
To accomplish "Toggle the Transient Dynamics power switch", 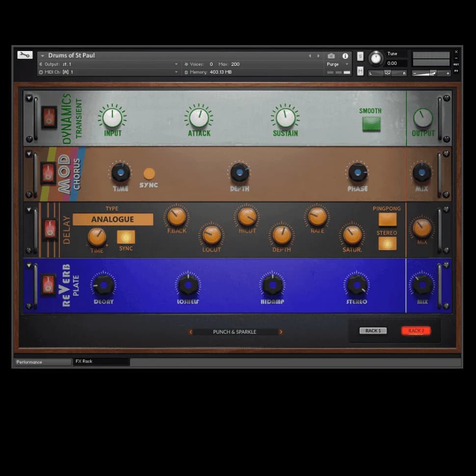I will 49,117.
